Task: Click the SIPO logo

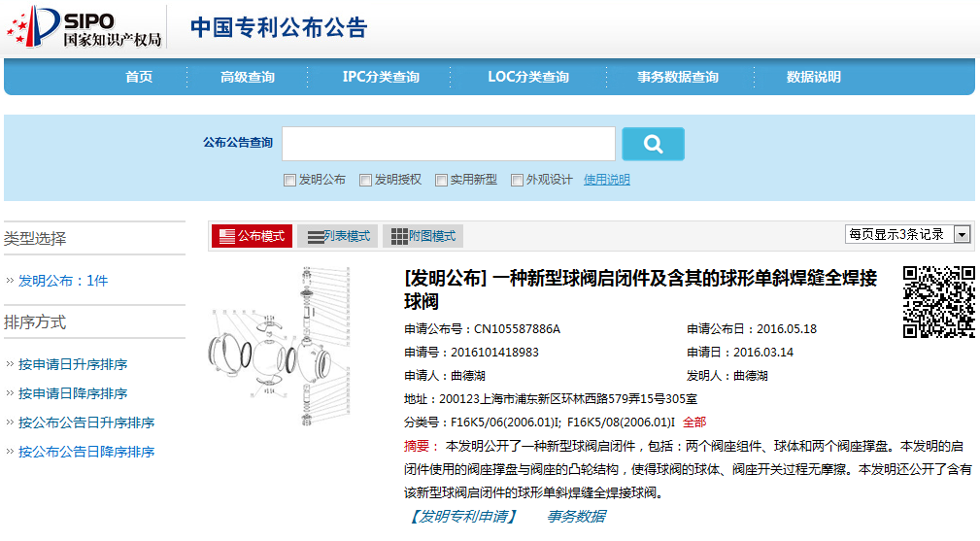Action: (x=84, y=26)
